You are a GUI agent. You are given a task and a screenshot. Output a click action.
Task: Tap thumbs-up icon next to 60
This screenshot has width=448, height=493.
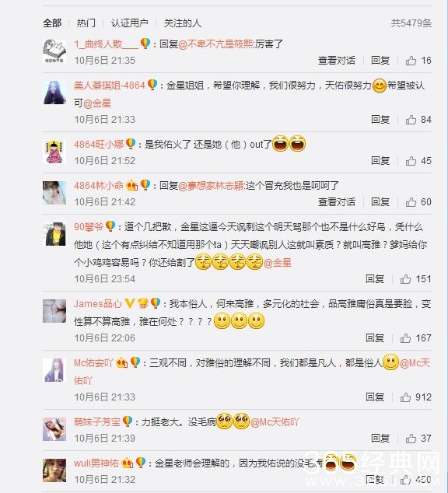tap(411, 202)
